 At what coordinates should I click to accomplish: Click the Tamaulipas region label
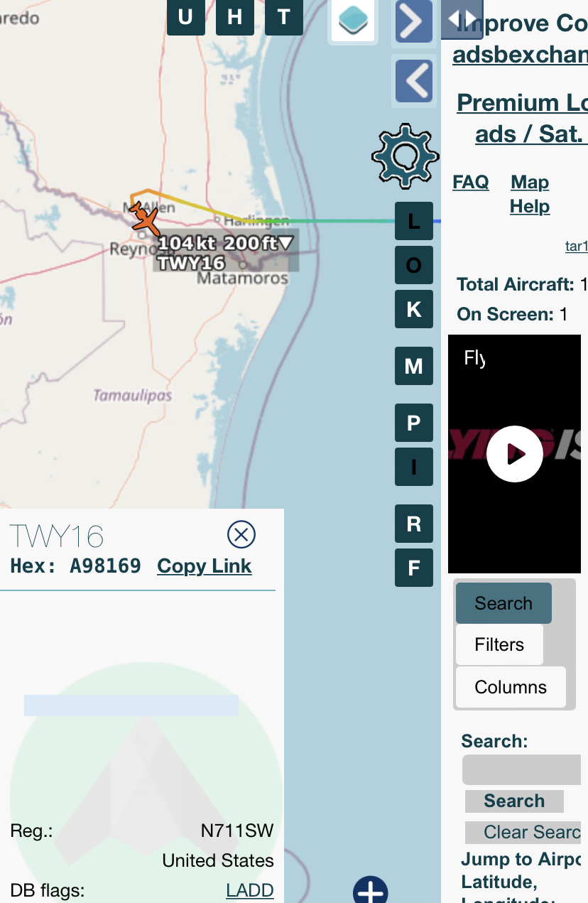(133, 396)
